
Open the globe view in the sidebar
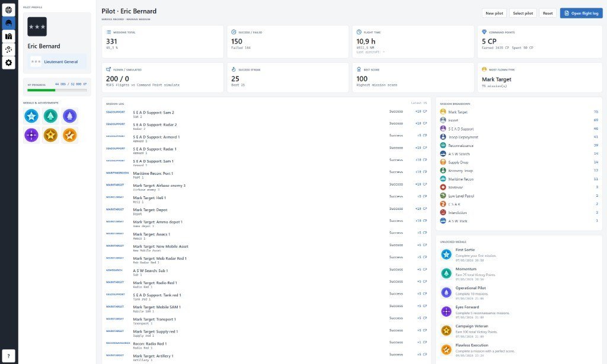tap(8, 9)
